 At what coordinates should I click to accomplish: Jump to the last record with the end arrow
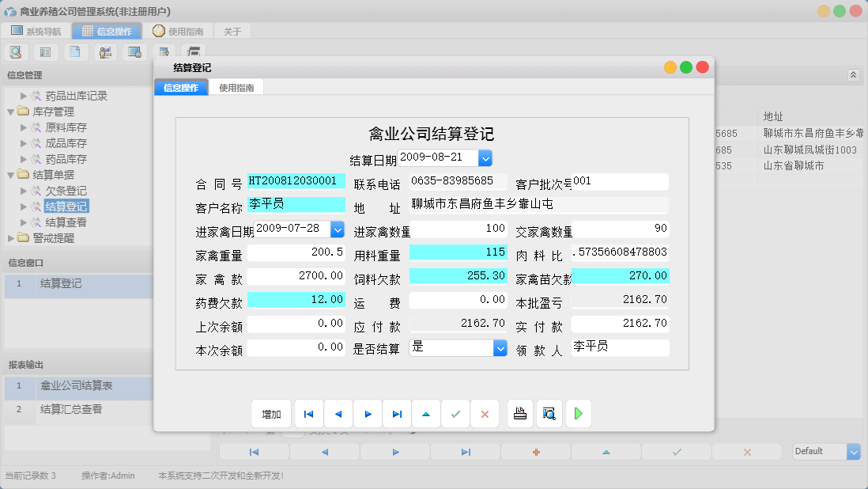[397, 413]
